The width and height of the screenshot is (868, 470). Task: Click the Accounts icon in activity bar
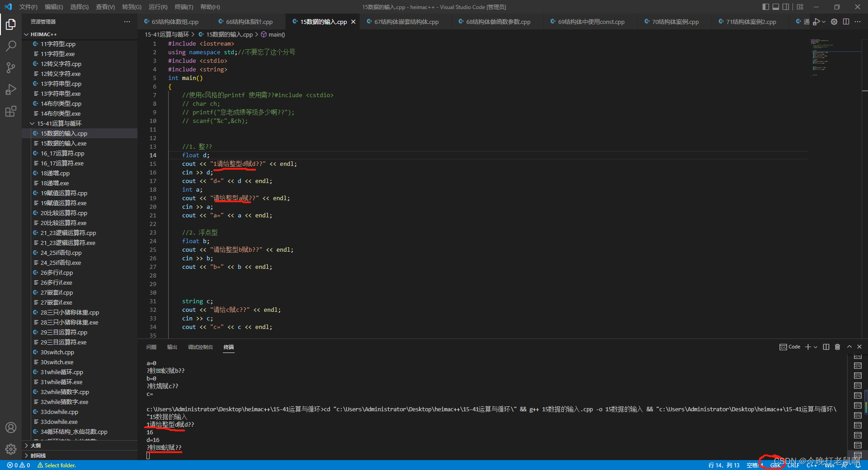[11, 428]
